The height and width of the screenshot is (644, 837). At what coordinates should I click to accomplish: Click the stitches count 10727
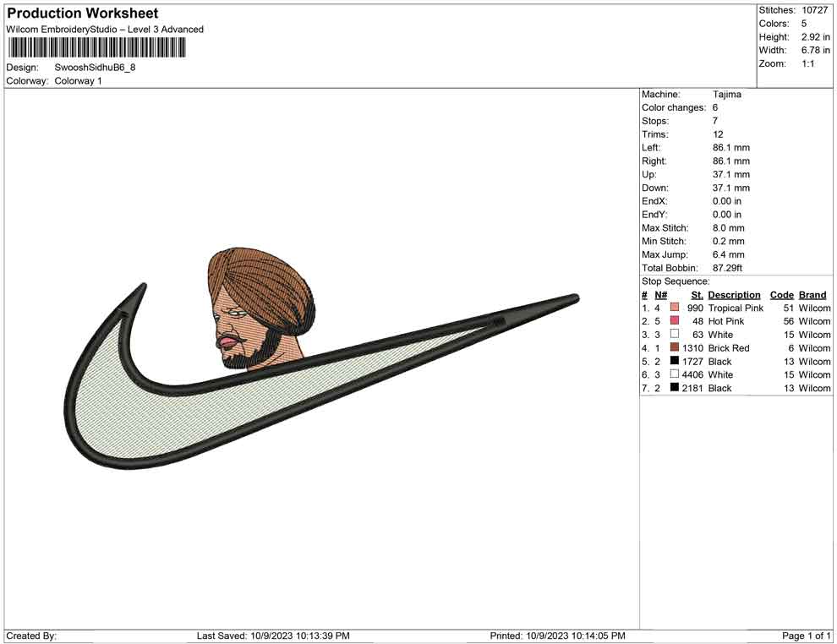point(814,10)
